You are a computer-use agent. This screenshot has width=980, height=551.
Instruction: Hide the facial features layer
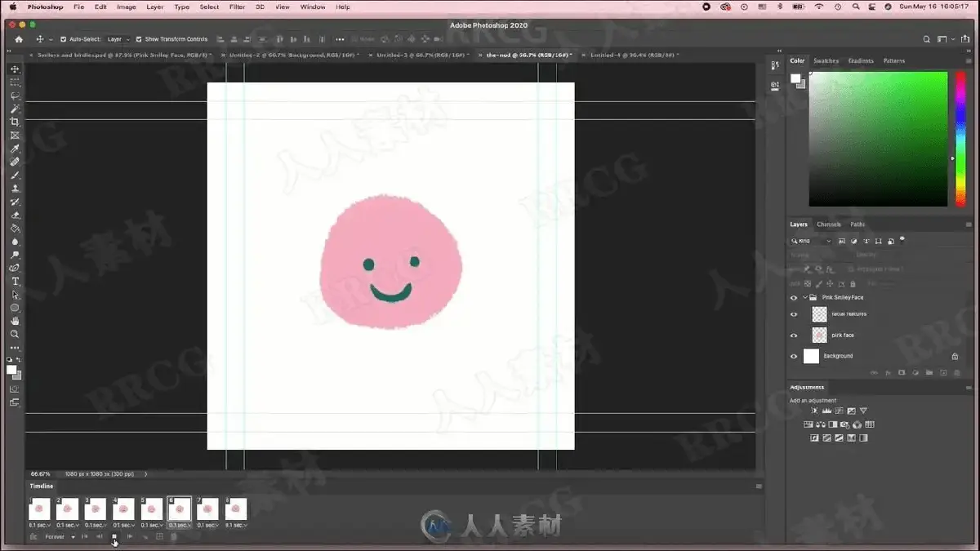coord(794,314)
